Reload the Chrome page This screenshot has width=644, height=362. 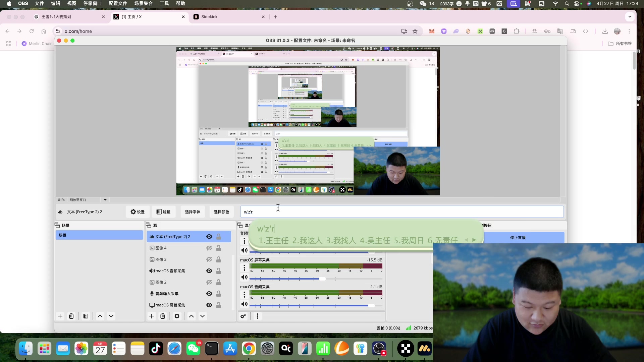[32, 31]
